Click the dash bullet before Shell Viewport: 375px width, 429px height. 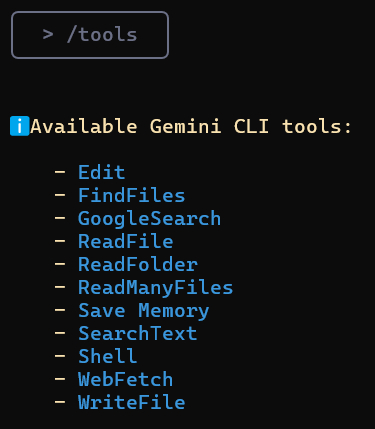(x=60, y=356)
